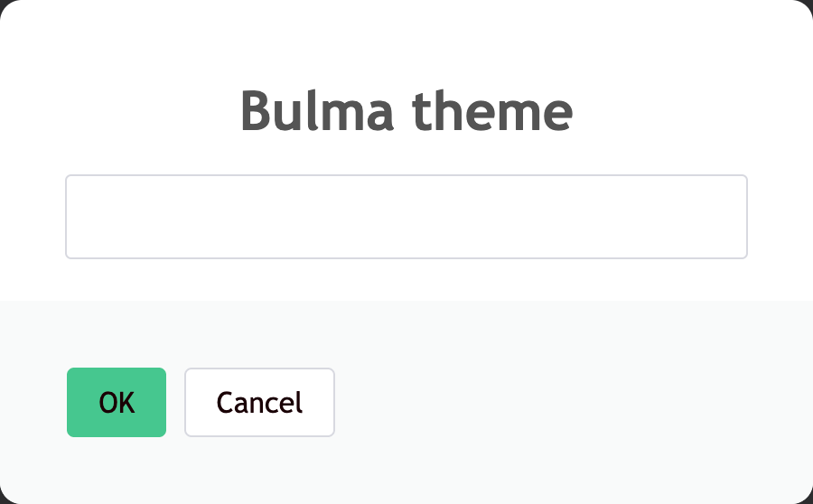Accept the Bulma theme prompt via OK

(117, 402)
